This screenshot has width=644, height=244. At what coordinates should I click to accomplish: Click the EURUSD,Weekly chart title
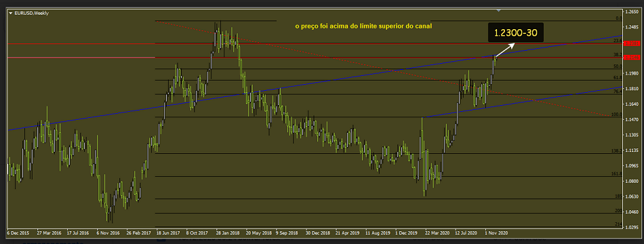32,13
